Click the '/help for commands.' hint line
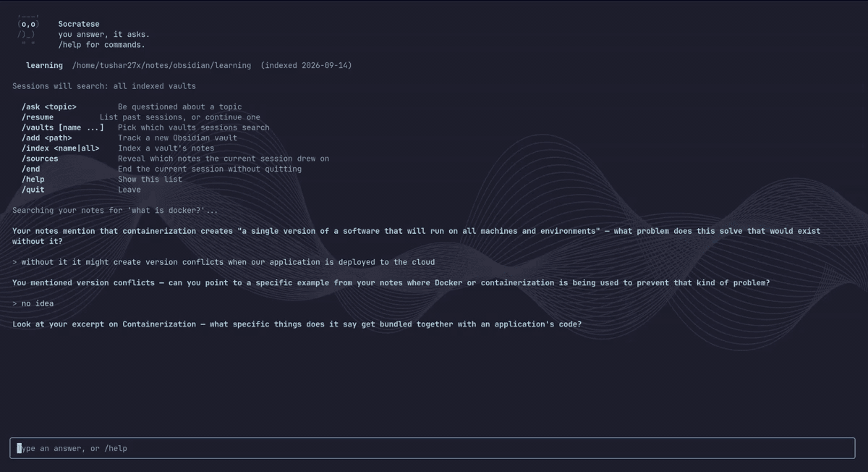The image size is (868, 472). pyautogui.click(x=102, y=45)
